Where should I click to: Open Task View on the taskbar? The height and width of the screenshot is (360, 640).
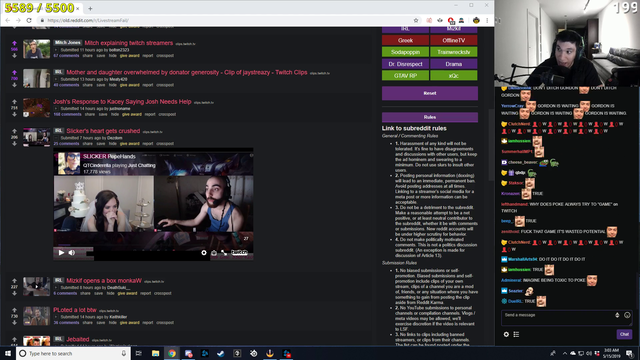click(138, 353)
